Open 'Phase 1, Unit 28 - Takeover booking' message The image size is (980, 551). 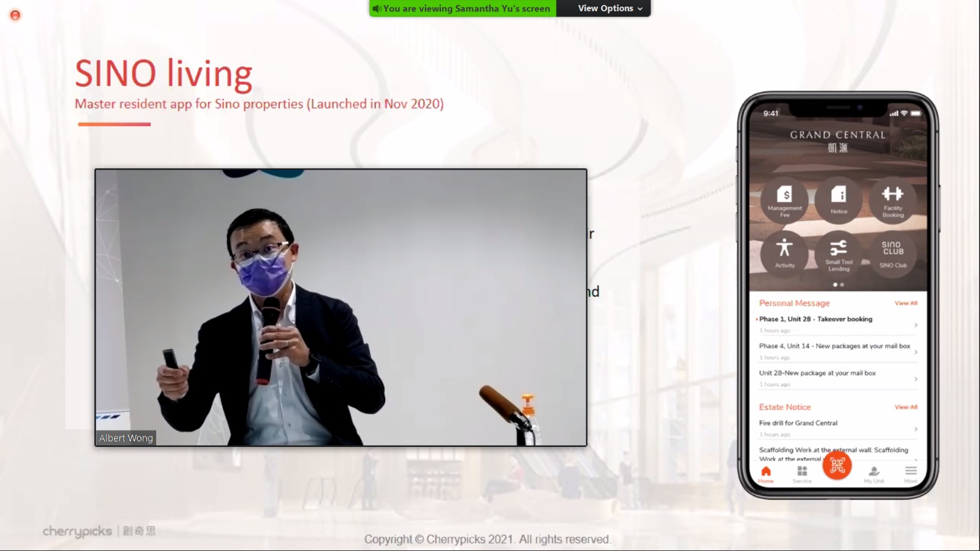[x=837, y=324]
